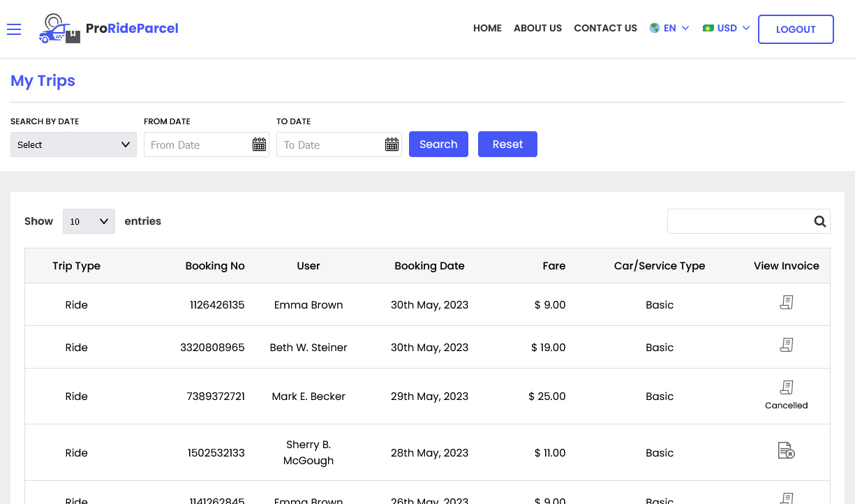Click the fare $ 25.00

(547, 396)
